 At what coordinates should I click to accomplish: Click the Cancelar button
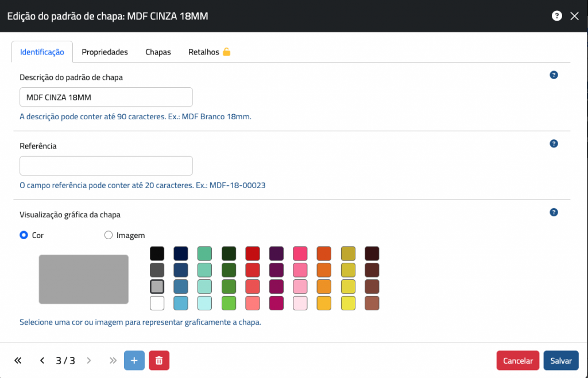click(518, 360)
